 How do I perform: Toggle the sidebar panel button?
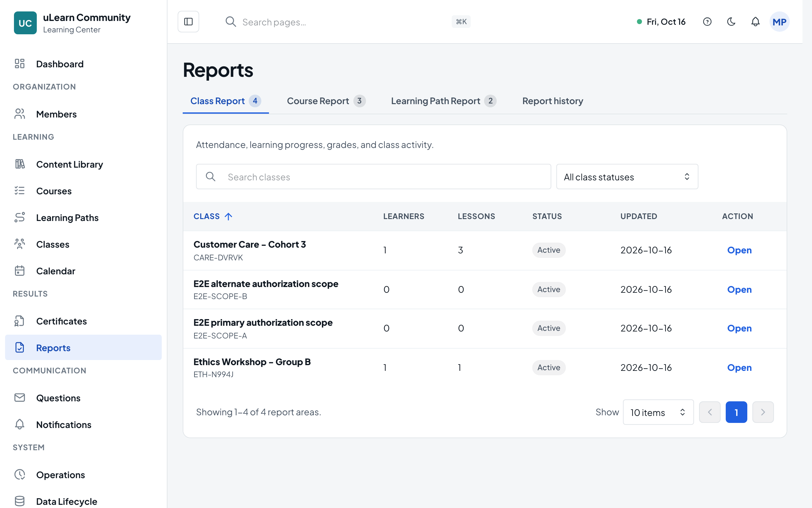188,22
